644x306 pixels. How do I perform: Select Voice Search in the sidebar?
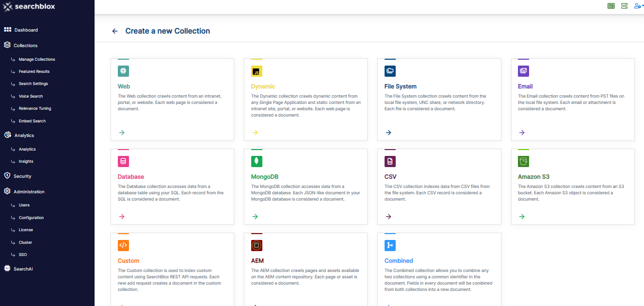pos(31,96)
